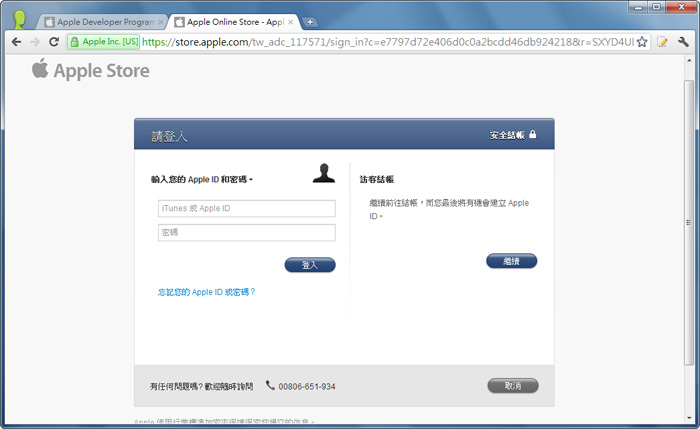Open the Chrome wrench menu
Viewport: 700px width, 429px height.
point(683,42)
